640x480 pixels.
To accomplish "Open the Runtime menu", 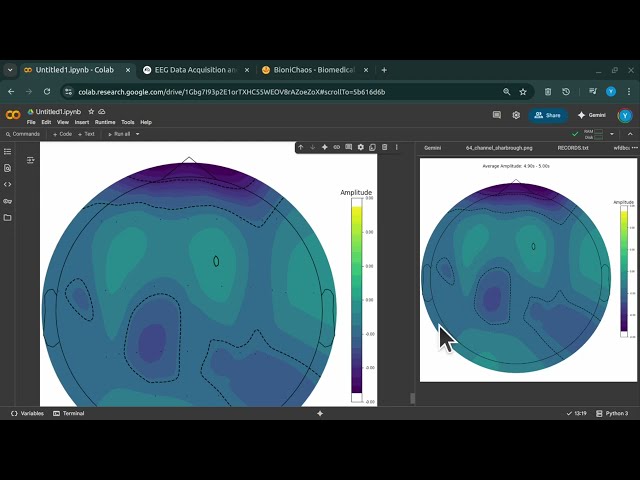I will 105,122.
